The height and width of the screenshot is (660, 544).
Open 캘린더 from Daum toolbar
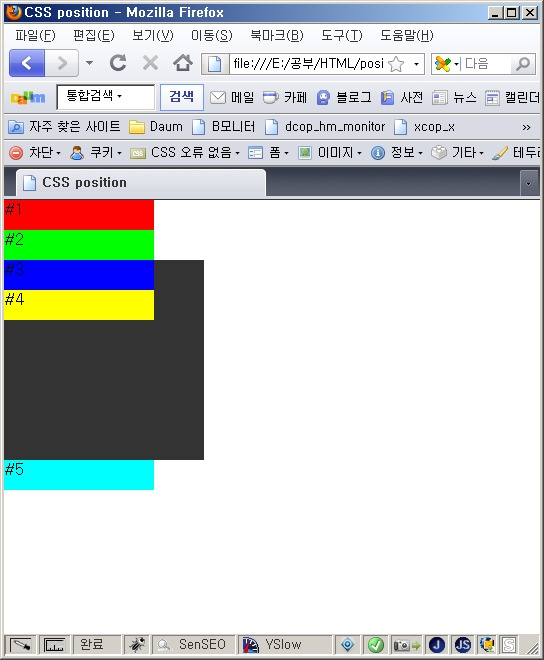click(512, 98)
